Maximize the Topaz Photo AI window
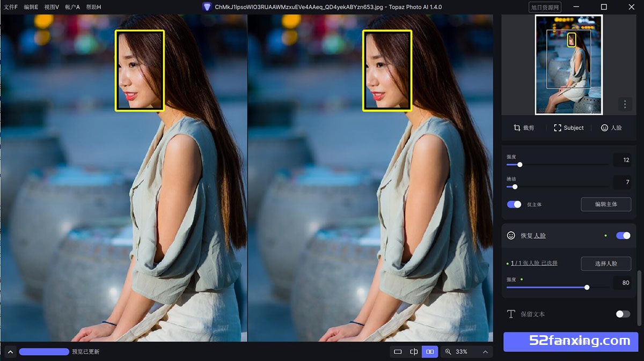This screenshot has width=644, height=361. click(x=604, y=7)
